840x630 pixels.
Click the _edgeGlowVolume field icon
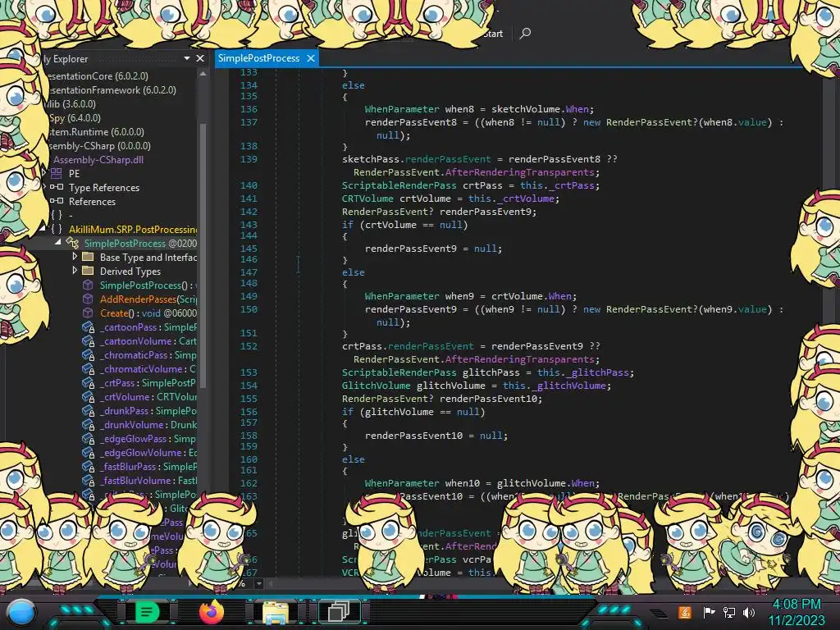tap(89, 452)
